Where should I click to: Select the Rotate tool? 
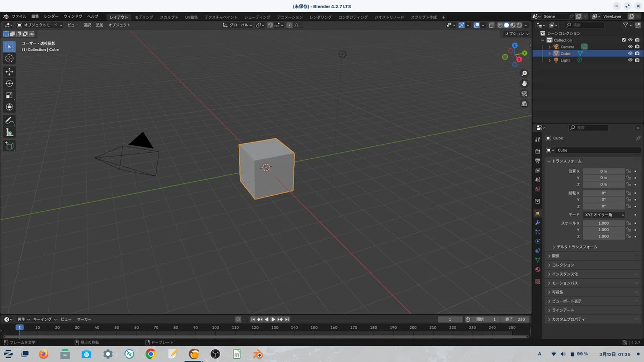9,83
